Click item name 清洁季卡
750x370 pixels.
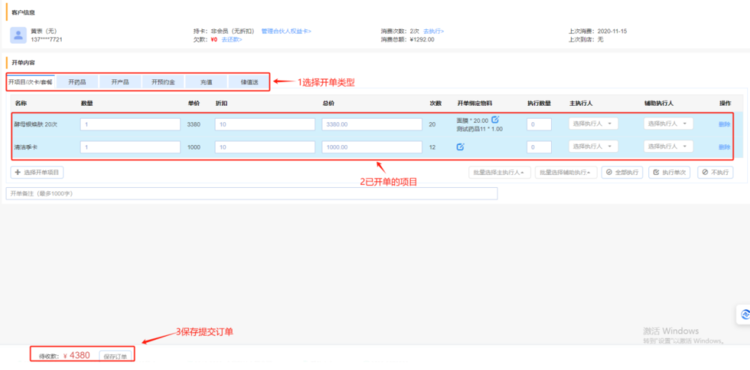(26, 147)
